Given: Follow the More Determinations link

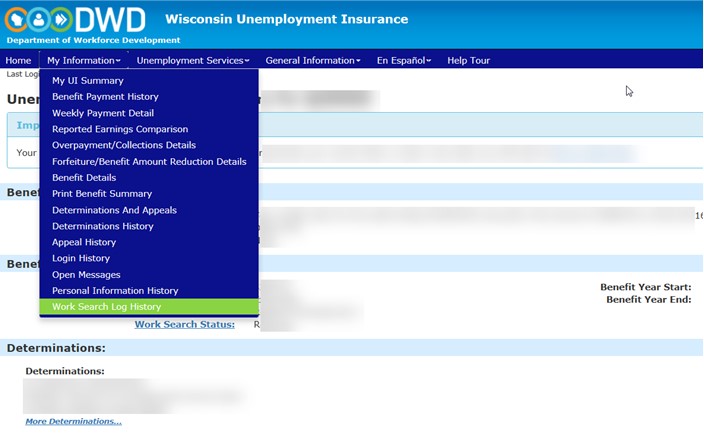Looking at the screenshot, I should coord(73,421).
